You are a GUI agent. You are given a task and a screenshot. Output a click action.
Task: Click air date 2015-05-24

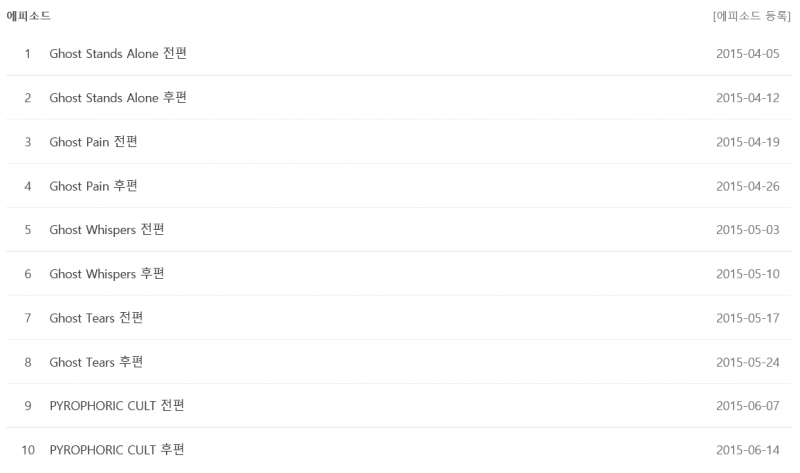[x=747, y=362]
